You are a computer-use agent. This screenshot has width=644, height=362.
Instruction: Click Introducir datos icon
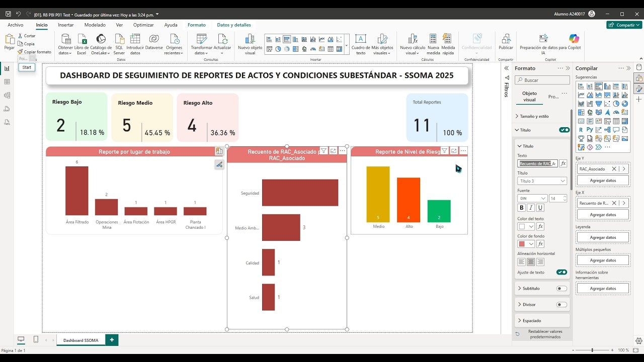tap(135, 39)
